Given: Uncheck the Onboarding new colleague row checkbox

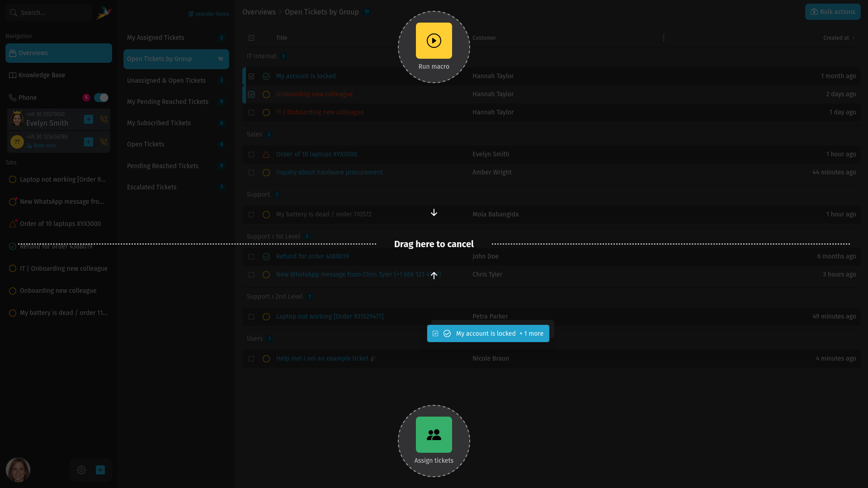Looking at the screenshot, I should coord(251,94).
